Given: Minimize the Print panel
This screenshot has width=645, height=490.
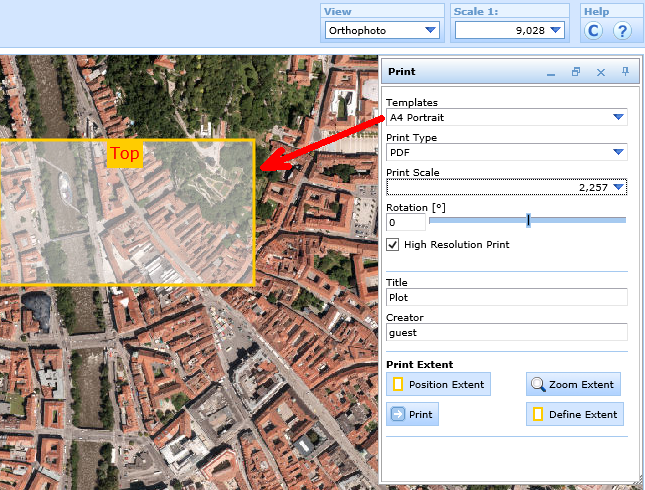Looking at the screenshot, I should point(551,73).
